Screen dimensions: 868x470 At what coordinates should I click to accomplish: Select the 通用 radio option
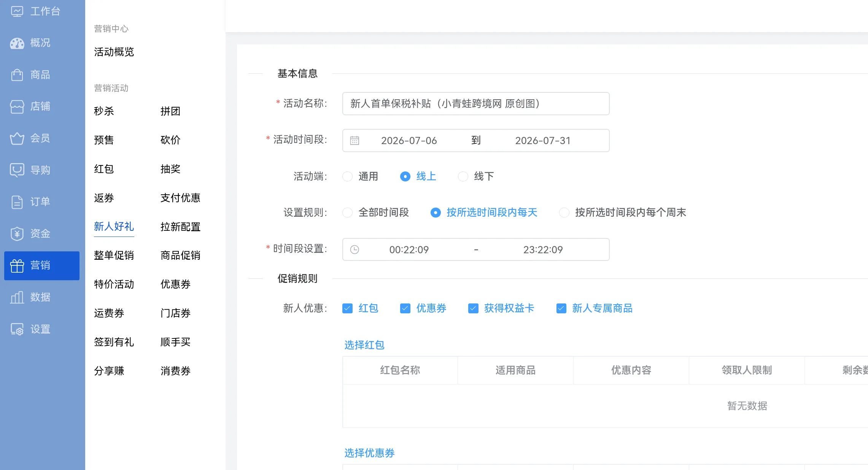coord(347,176)
